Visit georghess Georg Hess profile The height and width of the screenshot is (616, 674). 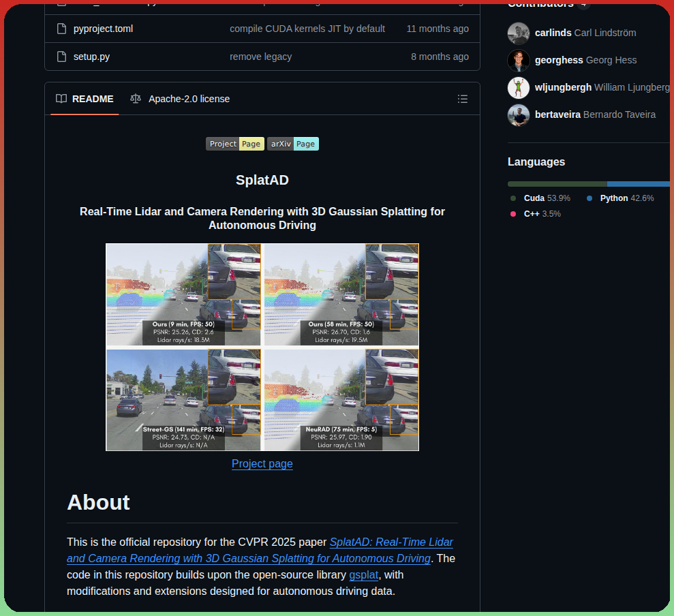(586, 60)
